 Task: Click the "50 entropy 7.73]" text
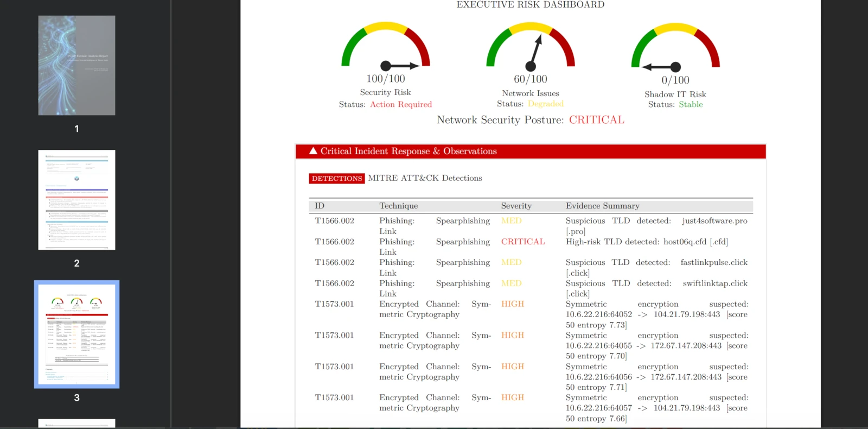(596, 325)
